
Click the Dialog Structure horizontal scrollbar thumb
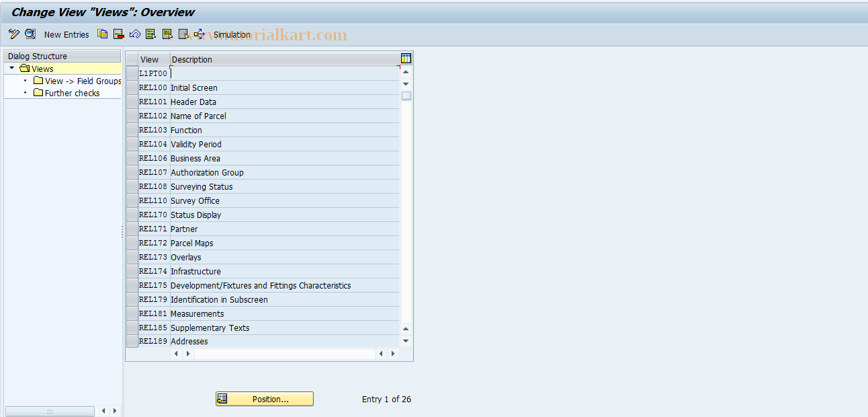click(50, 411)
